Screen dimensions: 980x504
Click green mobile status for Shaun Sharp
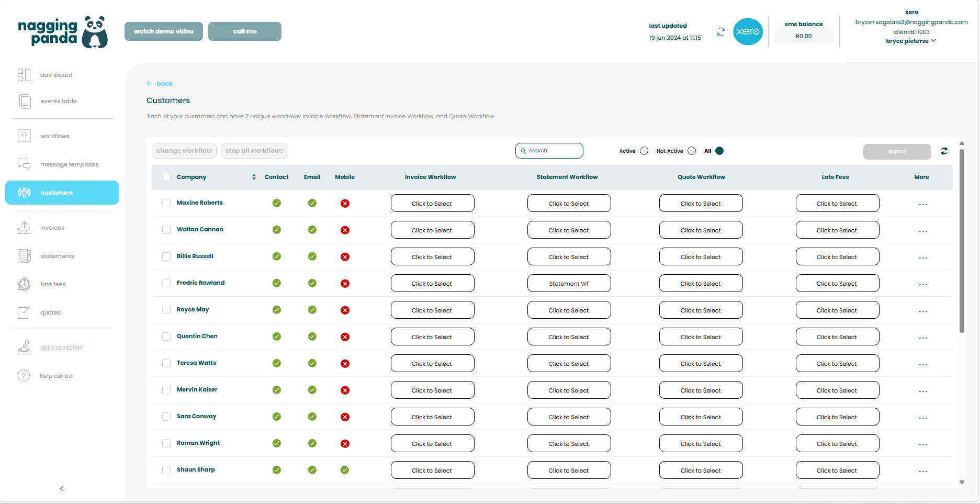click(x=345, y=470)
